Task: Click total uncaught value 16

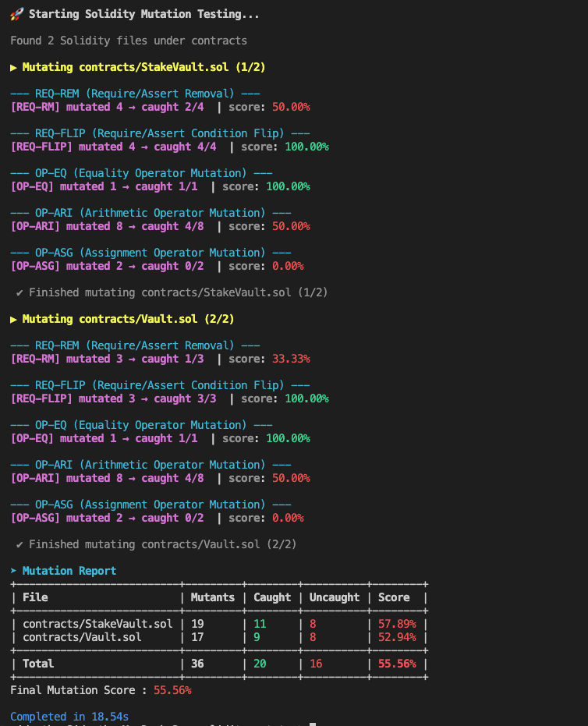Action: tap(316, 664)
